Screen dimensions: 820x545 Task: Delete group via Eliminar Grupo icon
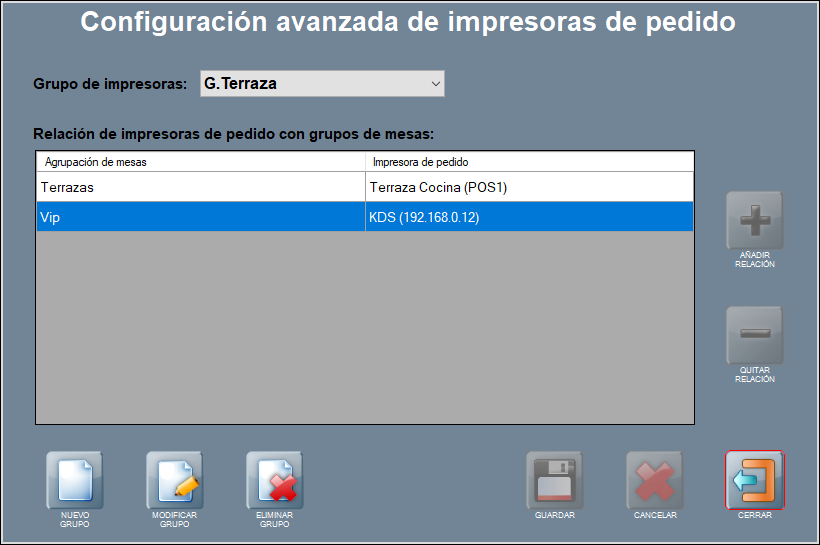274,480
